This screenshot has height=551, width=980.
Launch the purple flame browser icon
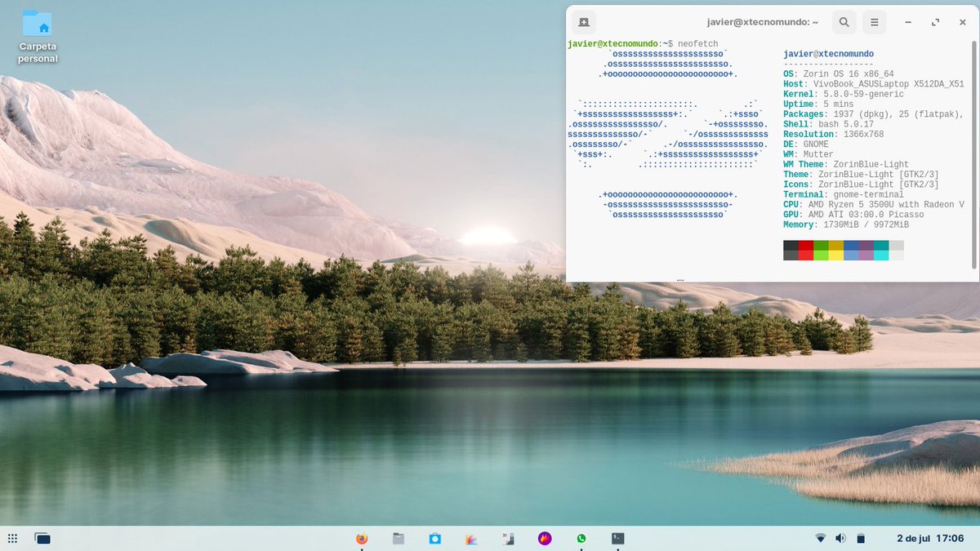(545, 538)
